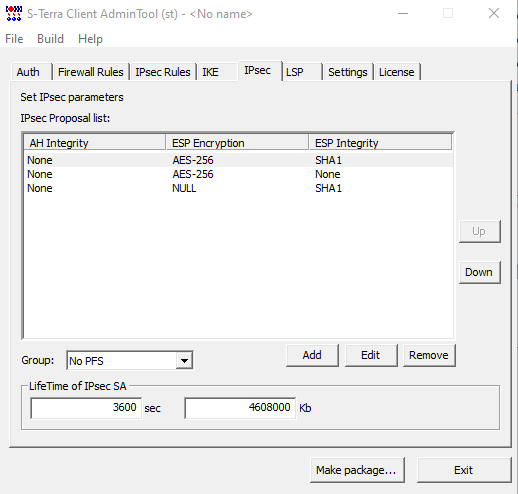Click the Exit button

click(x=464, y=470)
